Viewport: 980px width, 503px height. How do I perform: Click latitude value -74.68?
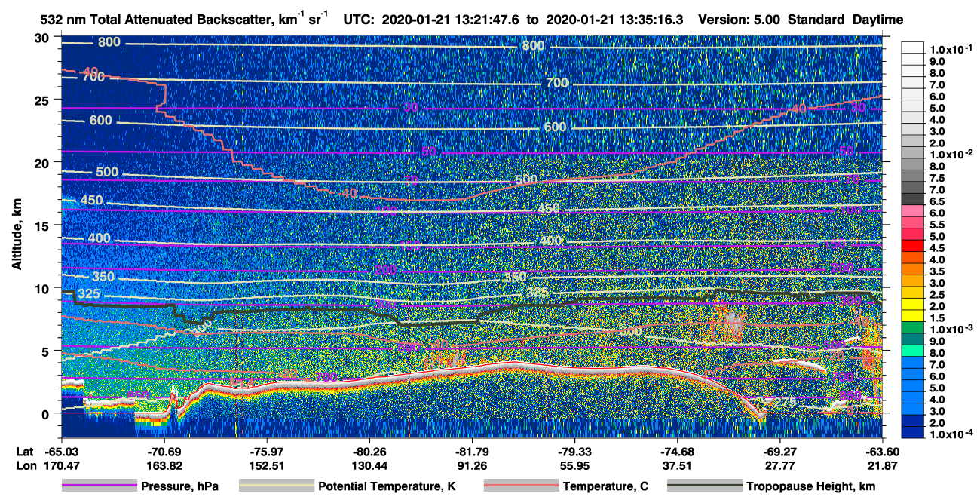point(677,452)
